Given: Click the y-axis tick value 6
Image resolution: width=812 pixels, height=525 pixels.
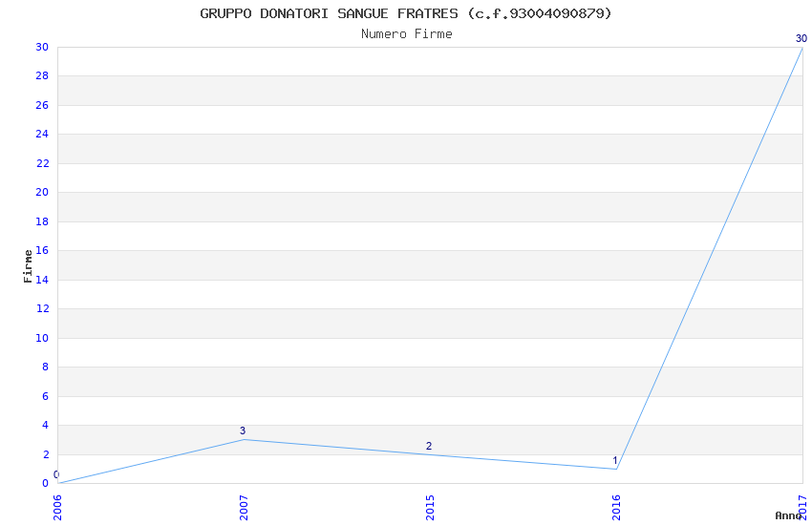Looking at the screenshot, I should click(x=46, y=396).
